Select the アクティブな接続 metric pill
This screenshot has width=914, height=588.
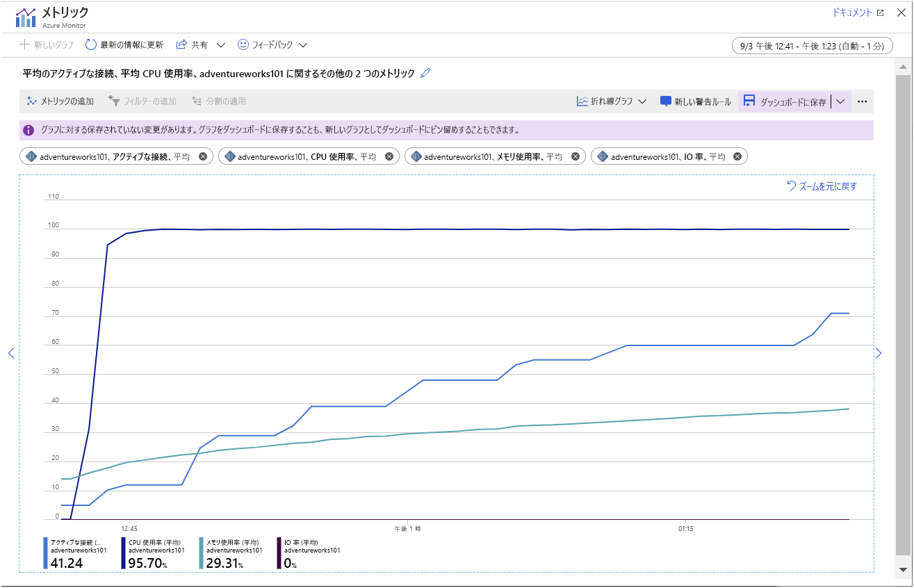115,156
